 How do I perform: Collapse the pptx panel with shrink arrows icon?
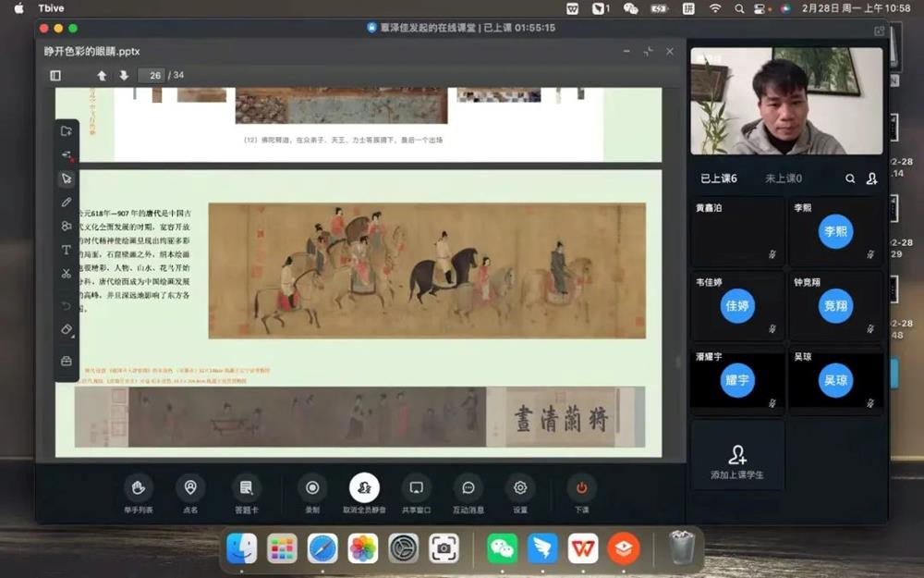tap(649, 52)
